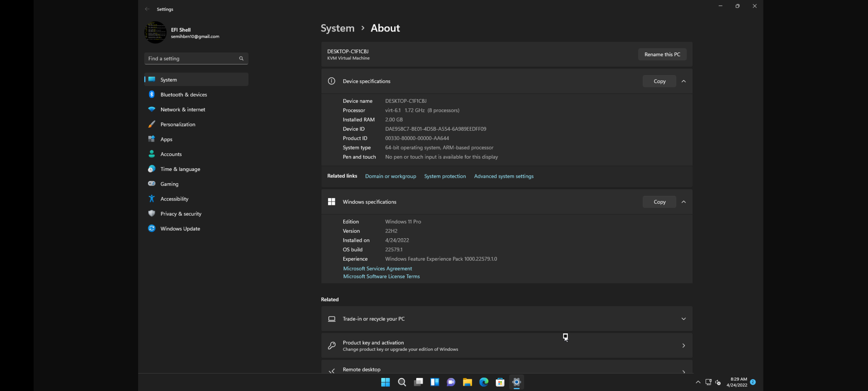Open Windows Update sync icon
The width and height of the screenshot is (868, 391).
(x=152, y=228)
